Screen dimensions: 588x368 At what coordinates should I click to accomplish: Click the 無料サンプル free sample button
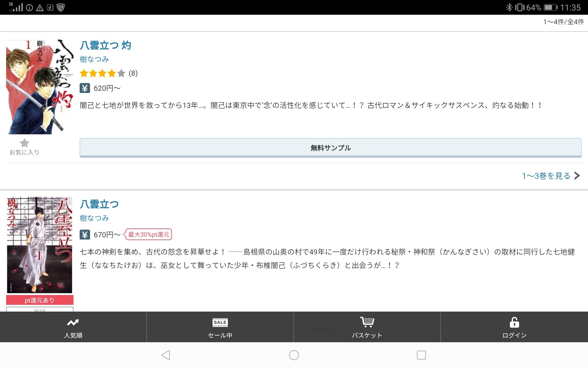coord(330,148)
